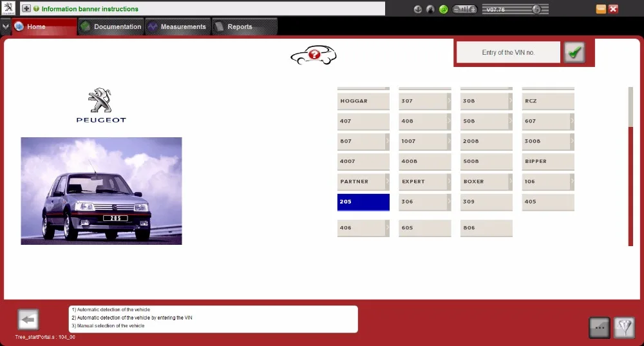Select the highlighted 205 model
This screenshot has width=644, height=346.
pyautogui.click(x=363, y=202)
